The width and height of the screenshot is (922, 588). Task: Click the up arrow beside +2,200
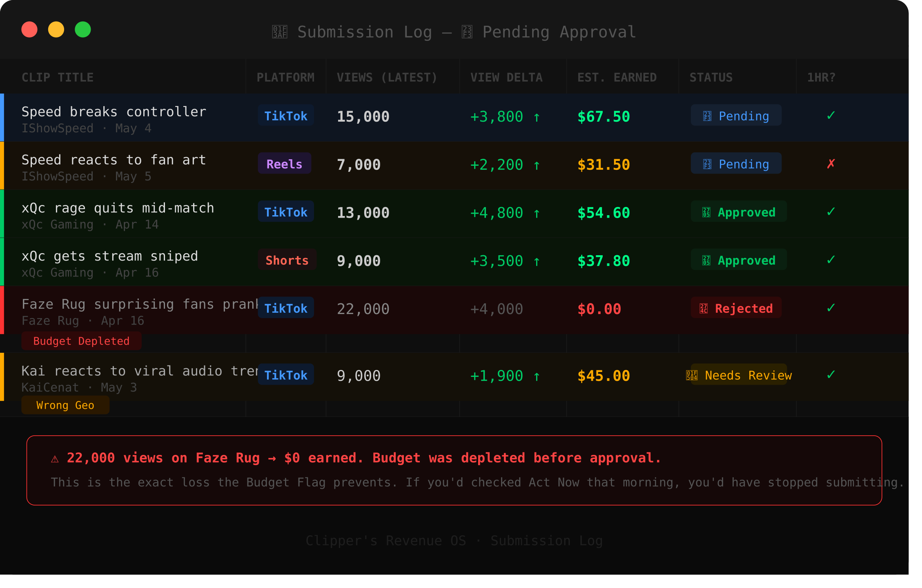tap(537, 165)
